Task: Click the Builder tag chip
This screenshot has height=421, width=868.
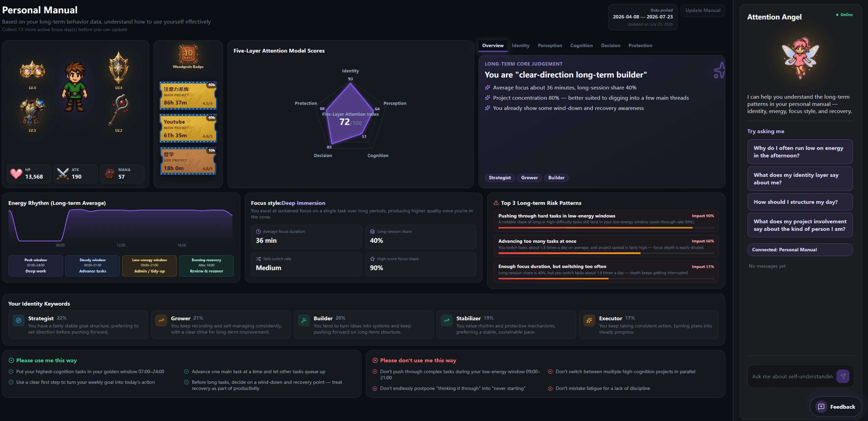Action: pyautogui.click(x=556, y=178)
